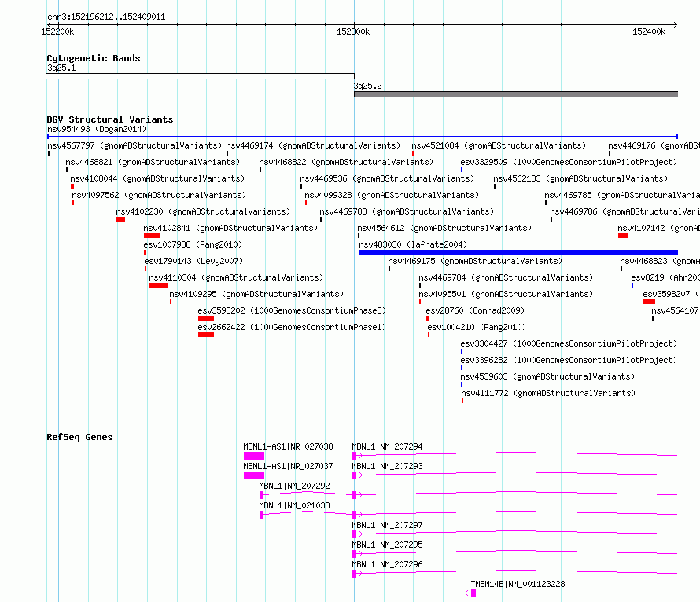
Task: Click nsv4469785 gnomAD variant label
Action: pyautogui.click(x=622, y=196)
